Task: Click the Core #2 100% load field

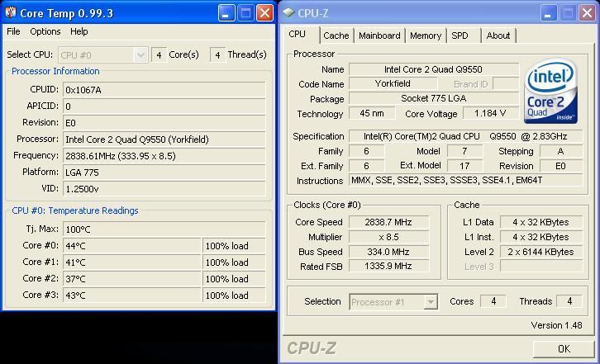Action: pos(234,279)
